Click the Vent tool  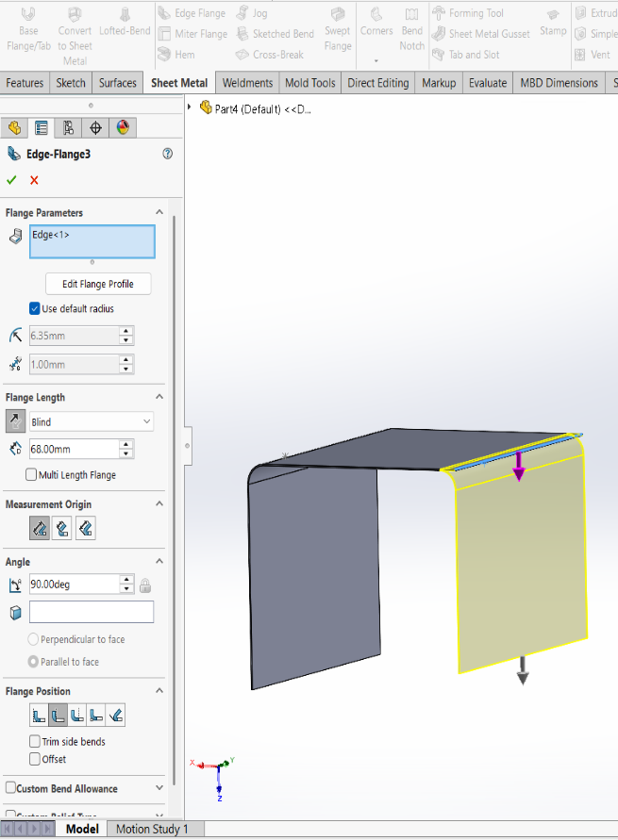click(x=593, y=54)
